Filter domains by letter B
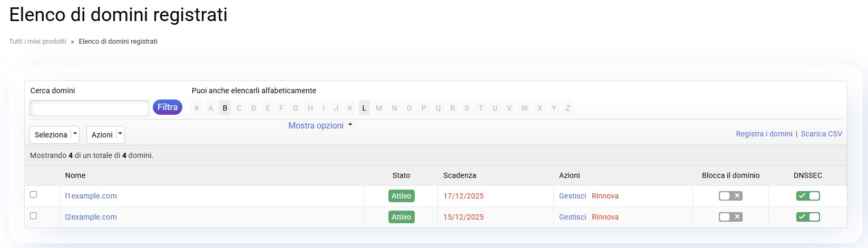Image resolution: width=868 pixels, height=248 pixels. tap(225, 108)
